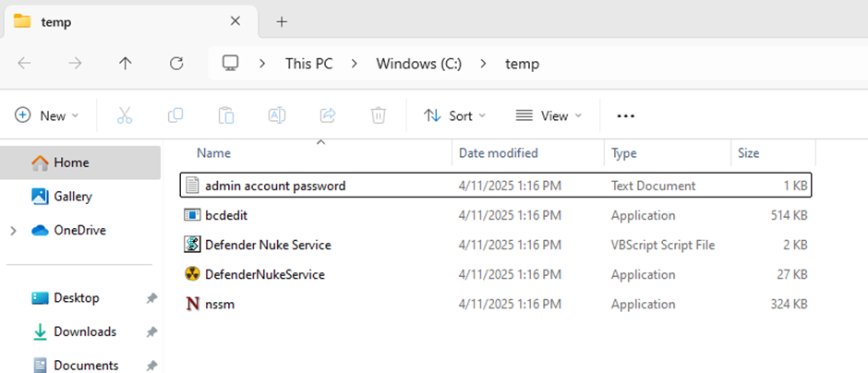The image size is (868, 373).
Task: Click the Rename icon in toolbar
Action: pos(276,115)
